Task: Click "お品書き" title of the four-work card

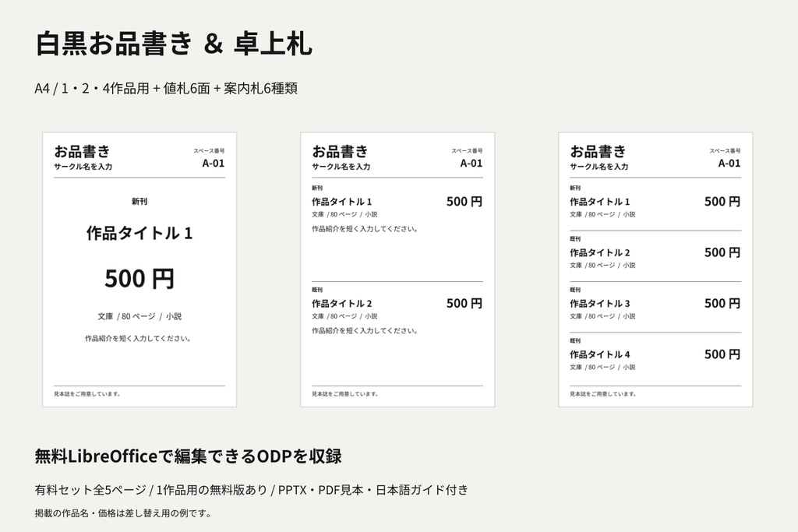Action: click(598, 151)
